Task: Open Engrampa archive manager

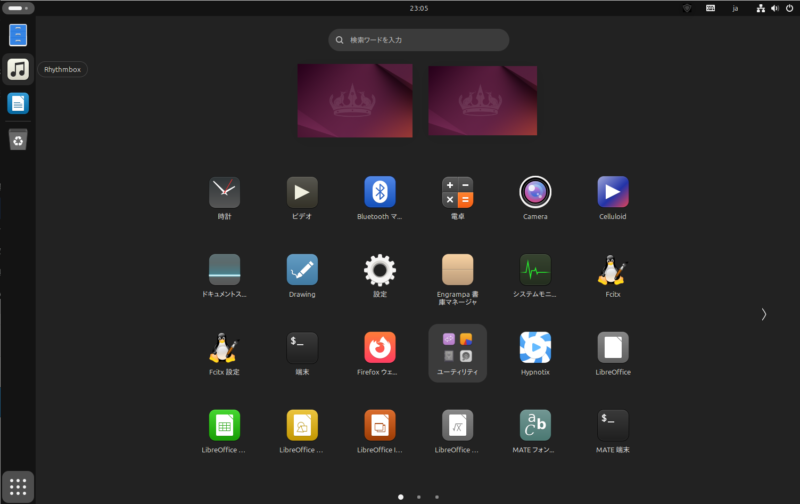Action: (457, 269)
